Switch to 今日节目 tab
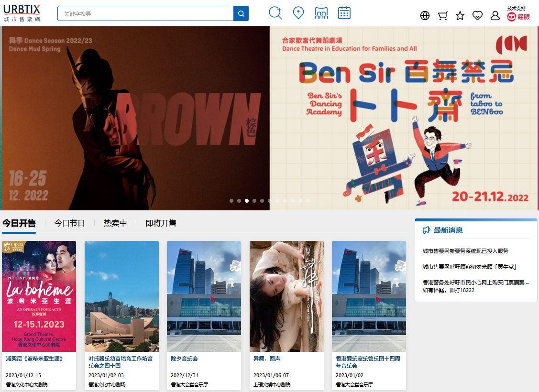Image resolution: width=539 pixels, height=392 pixels. coord(70,223)
